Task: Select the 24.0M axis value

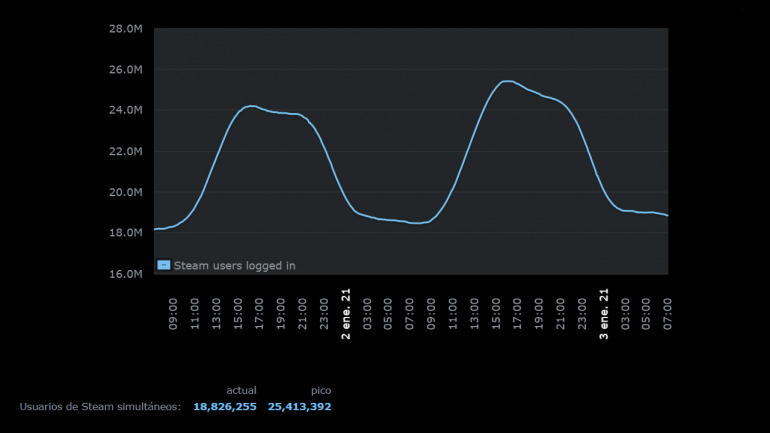Action: click(x=127, y=110)
